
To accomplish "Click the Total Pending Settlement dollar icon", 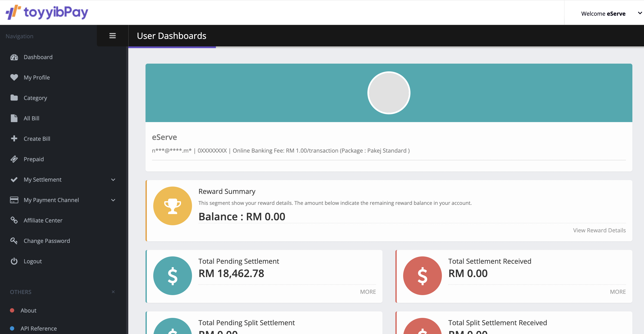I will point(173,275).
